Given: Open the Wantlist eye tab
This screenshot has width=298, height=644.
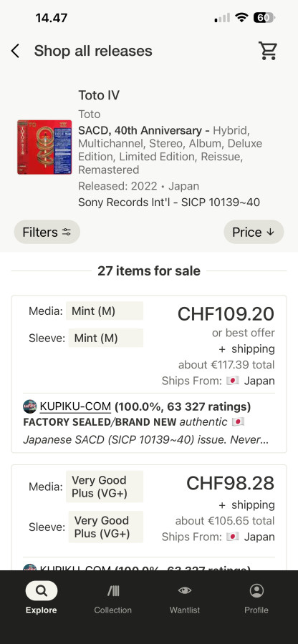Looking at the screenshot, I should 185,598.
